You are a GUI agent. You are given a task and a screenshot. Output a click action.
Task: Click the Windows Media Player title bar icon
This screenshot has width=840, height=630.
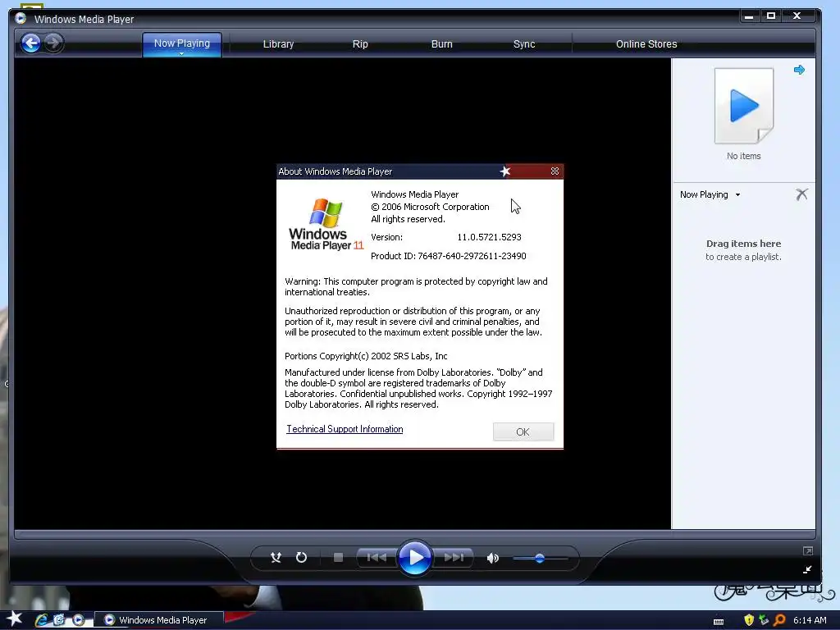pyautogui.click(x=21, y=18)
